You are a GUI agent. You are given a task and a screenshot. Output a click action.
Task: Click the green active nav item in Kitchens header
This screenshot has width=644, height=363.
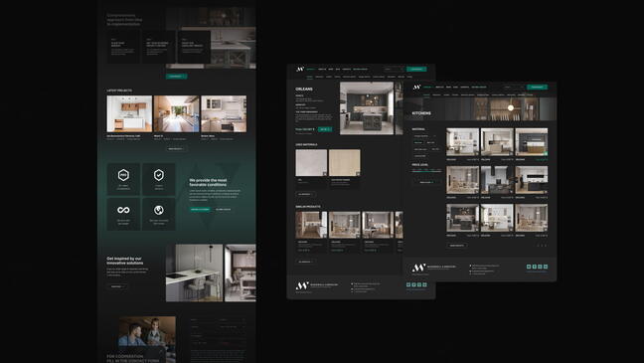tap(427, 88)
